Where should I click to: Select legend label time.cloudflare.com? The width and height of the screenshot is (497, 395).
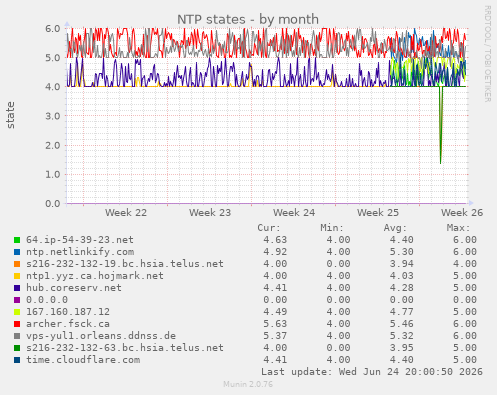click(83, 360)
